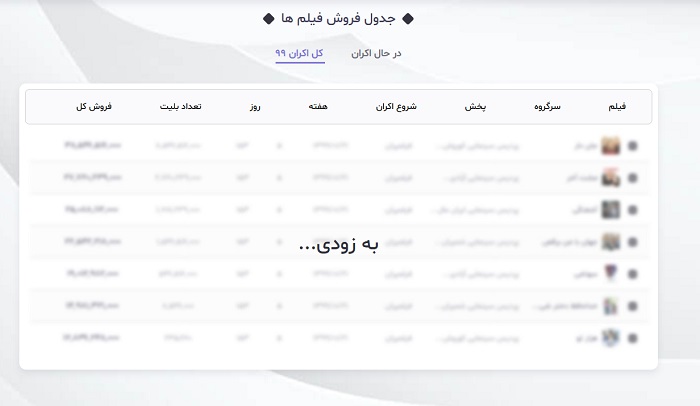Click the 'سرگروه' column header

click(547, 106)
